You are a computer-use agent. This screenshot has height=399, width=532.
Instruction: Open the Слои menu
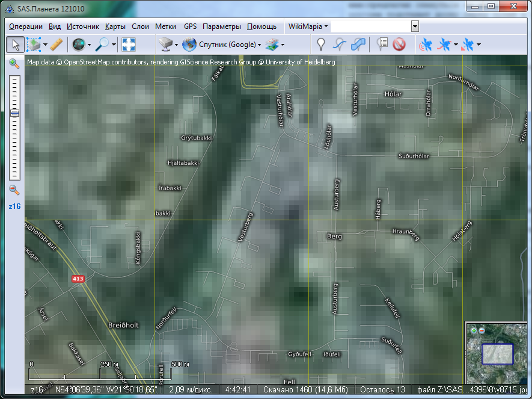[141, 26]
